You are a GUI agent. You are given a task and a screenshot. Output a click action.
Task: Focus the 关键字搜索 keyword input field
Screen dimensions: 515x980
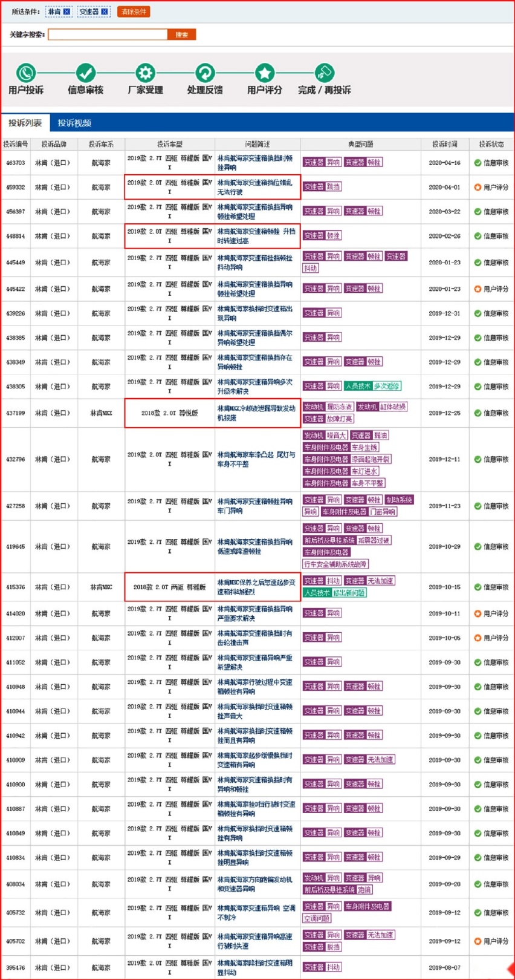[108, 34]
